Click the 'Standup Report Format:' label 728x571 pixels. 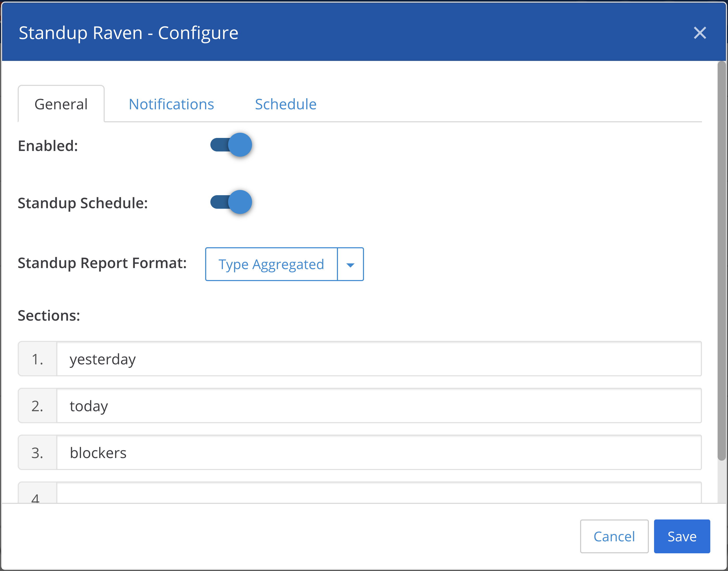pyautogui.click(x=102, y=263)
